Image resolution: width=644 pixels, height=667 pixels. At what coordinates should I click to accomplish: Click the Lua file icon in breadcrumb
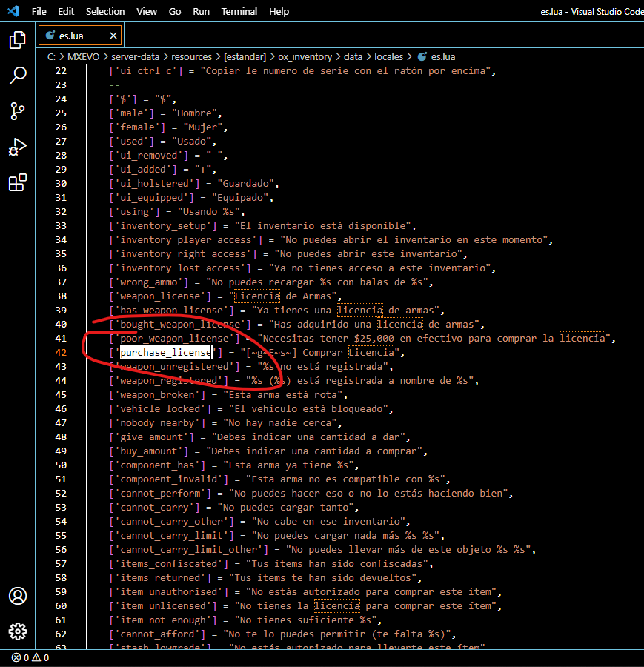(x=422, y=56)
